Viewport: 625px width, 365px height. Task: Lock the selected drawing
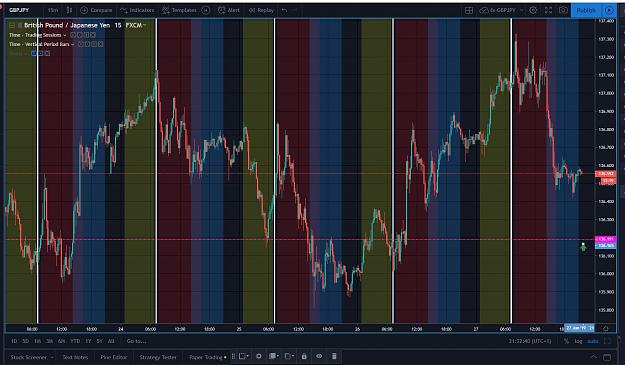(x=304, y=356)
